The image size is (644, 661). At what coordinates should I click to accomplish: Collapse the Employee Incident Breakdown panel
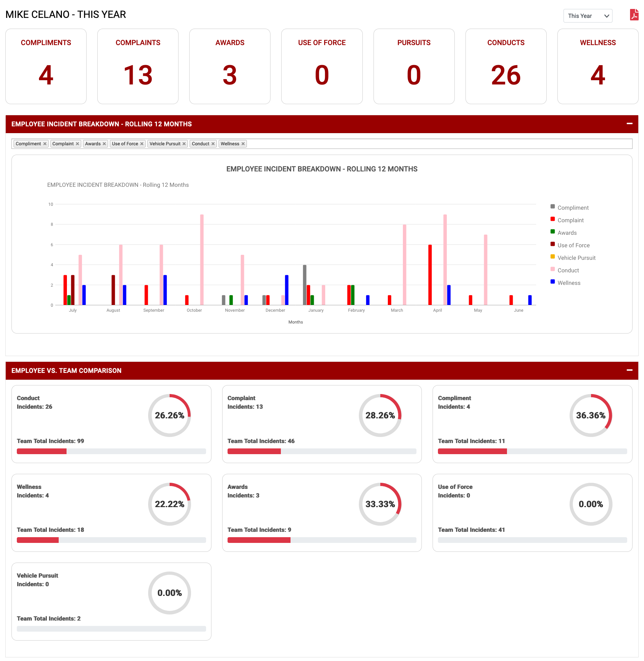coord(629,124)
